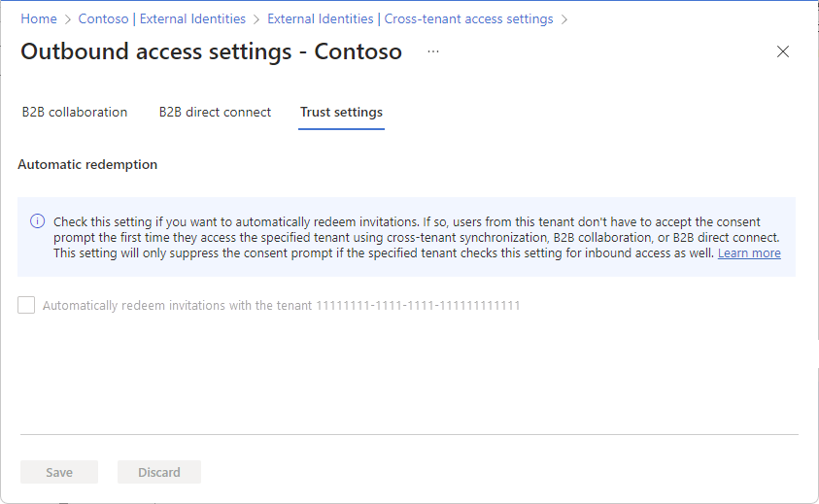
Task: Click the Discard button
Action: [159, 472]
